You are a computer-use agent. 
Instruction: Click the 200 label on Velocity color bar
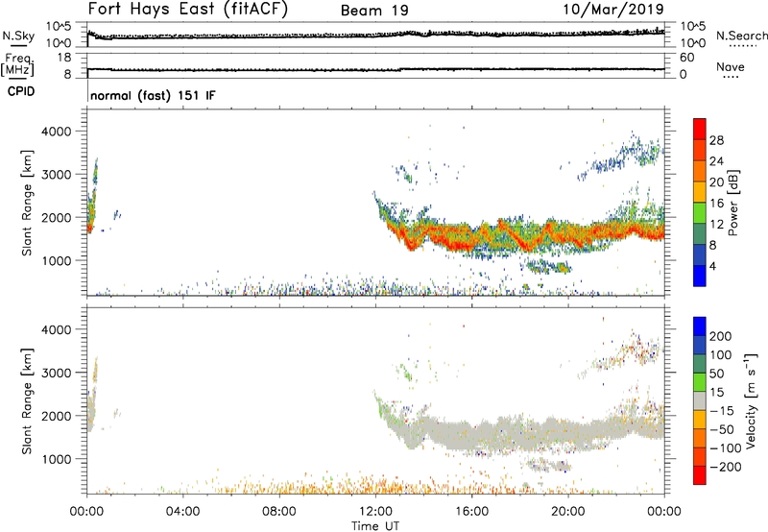[x=721, y=336]
